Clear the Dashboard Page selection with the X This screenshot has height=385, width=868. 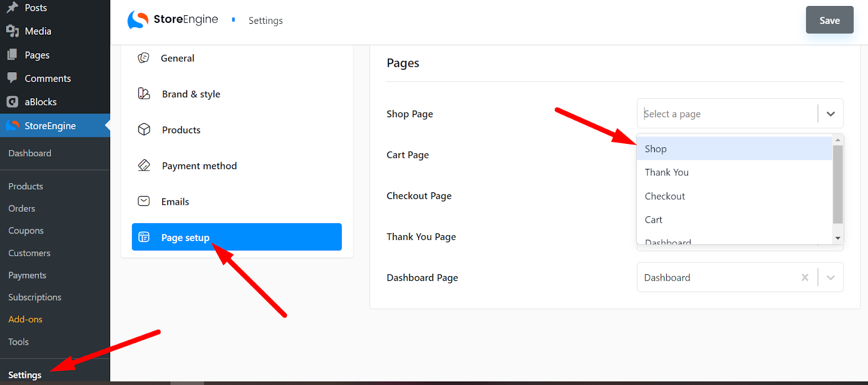pyautogui.click(x=805, y=277)
